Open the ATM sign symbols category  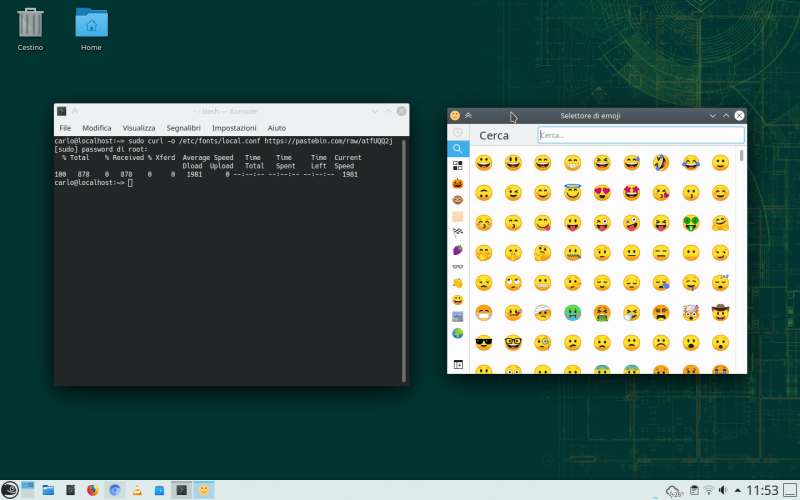click(458, 316)
